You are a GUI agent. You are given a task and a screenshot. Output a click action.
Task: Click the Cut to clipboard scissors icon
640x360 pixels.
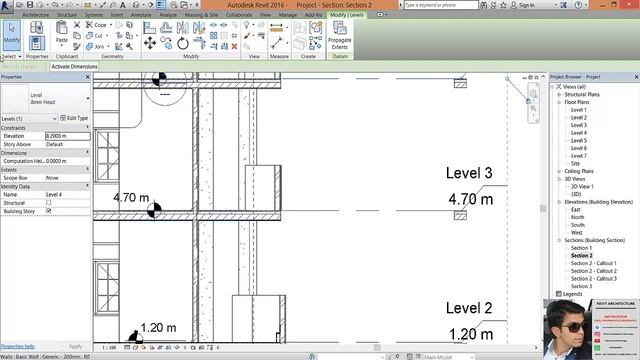77,25
